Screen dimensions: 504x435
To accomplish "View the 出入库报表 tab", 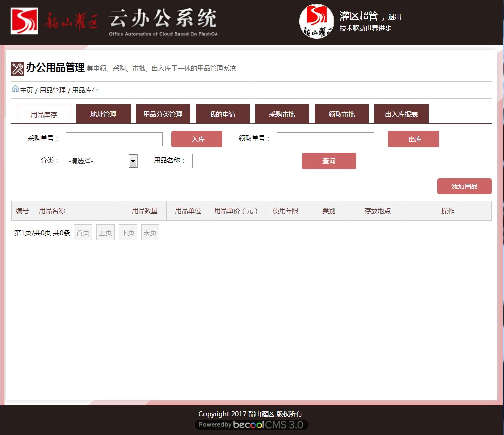I will [x=401, y=114].
